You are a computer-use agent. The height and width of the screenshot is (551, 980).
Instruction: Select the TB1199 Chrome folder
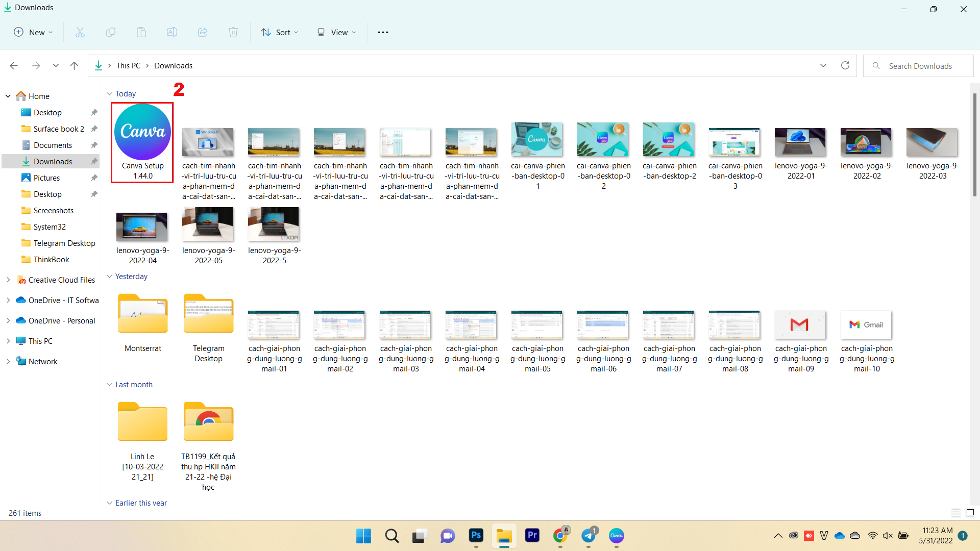click(208, 446)
